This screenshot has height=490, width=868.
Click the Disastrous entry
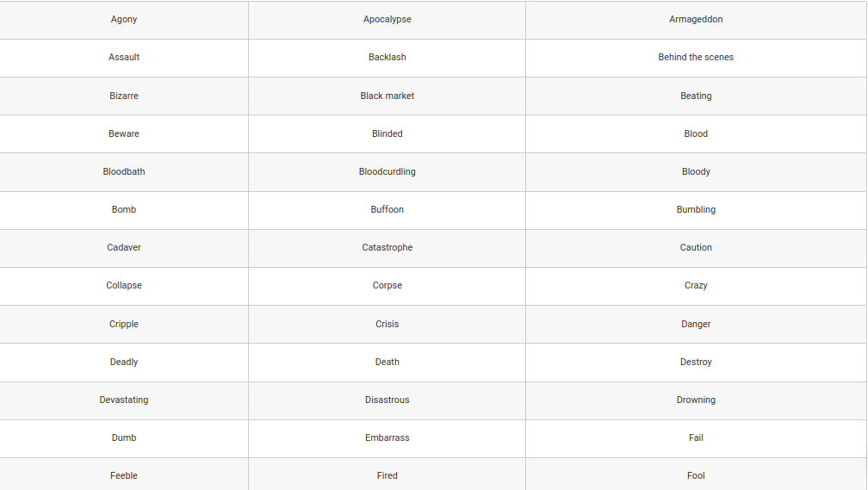click(x=387, y=400)
